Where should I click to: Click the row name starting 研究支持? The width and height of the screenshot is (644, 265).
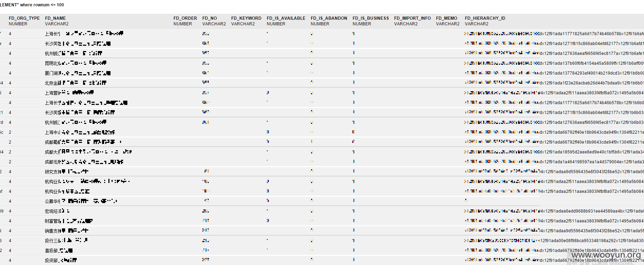[67, 172]
